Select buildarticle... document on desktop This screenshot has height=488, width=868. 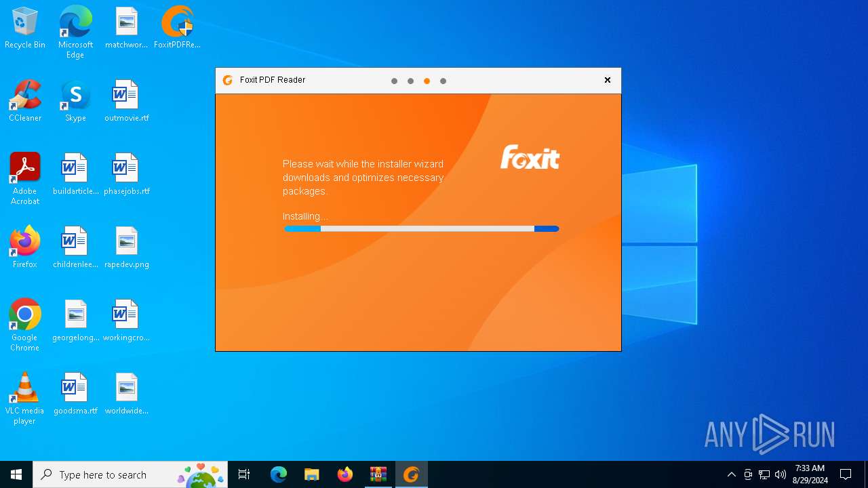(x=75, y=175)
